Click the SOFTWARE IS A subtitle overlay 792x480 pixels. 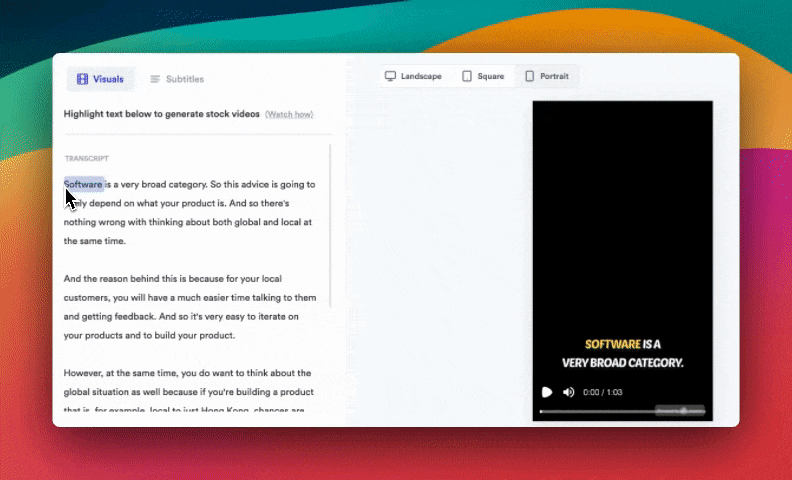click(622, 344)
